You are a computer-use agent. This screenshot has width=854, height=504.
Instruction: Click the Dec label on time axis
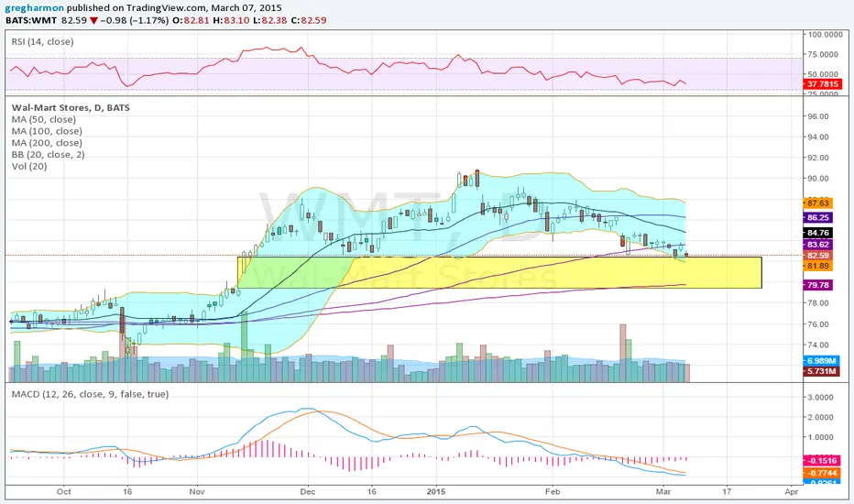pyautogui.click(x=308, y=491)
